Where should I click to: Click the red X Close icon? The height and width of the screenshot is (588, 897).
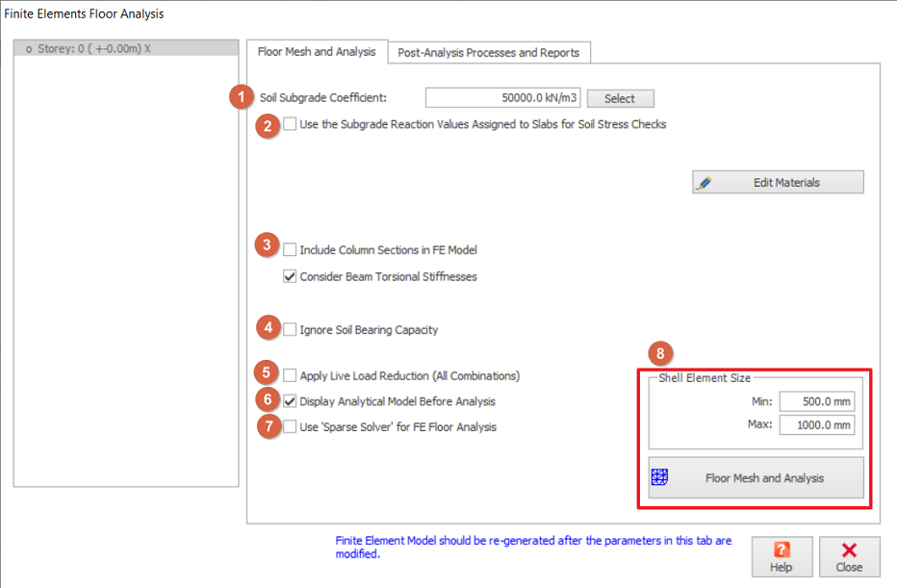(849, 550)
